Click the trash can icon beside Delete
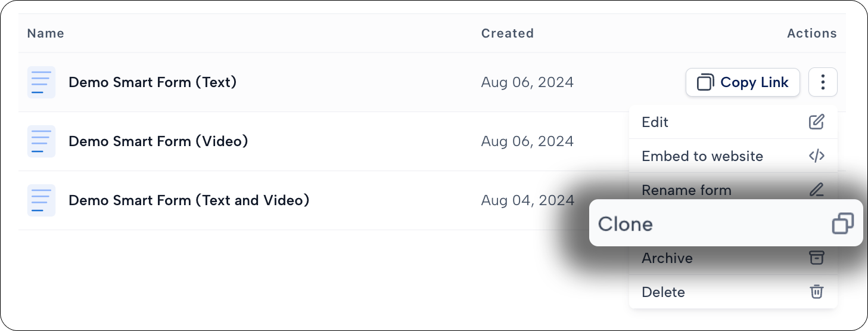This screenshot has height=331, width=868. [x=816, y=292]
